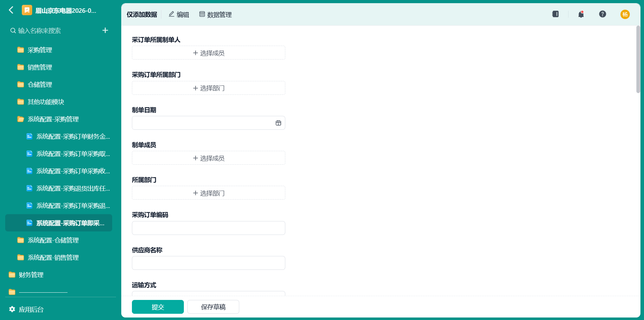Select department for 所属部门
This screenshot has height=320, width=644.
click(x=208, y=193)
